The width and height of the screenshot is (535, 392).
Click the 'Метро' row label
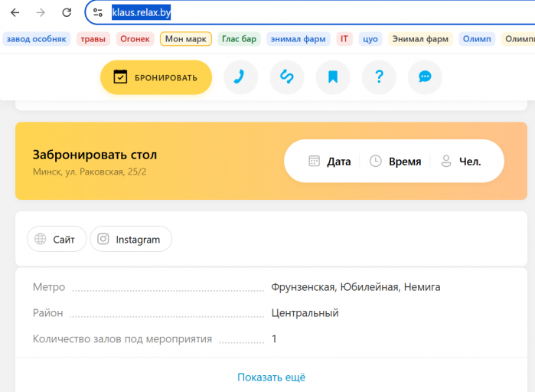click(49, 287)
